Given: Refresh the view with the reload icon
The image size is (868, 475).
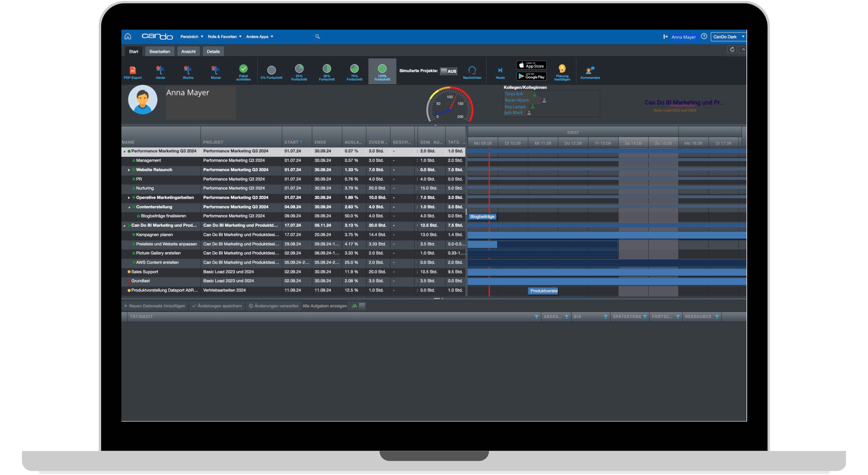Looking at the screenshot, I should [x=733, y=50].
